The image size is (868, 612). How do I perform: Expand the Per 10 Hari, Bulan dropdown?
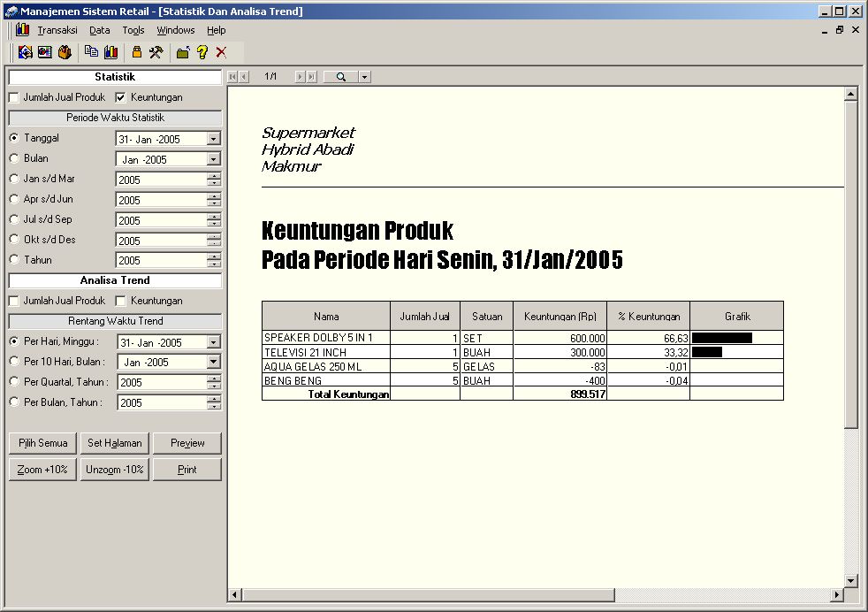tap(213, 362)
